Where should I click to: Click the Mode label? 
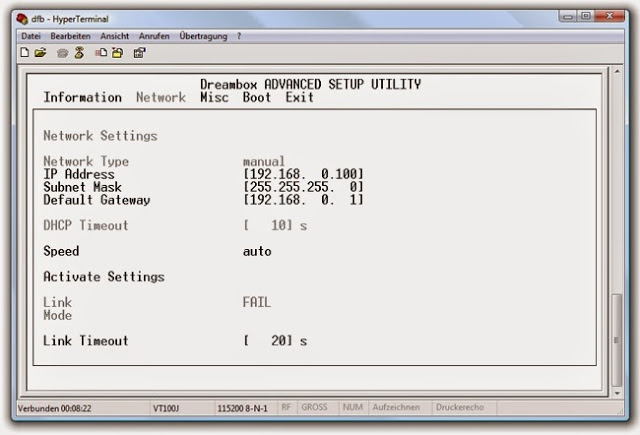(x=58, y=315)
